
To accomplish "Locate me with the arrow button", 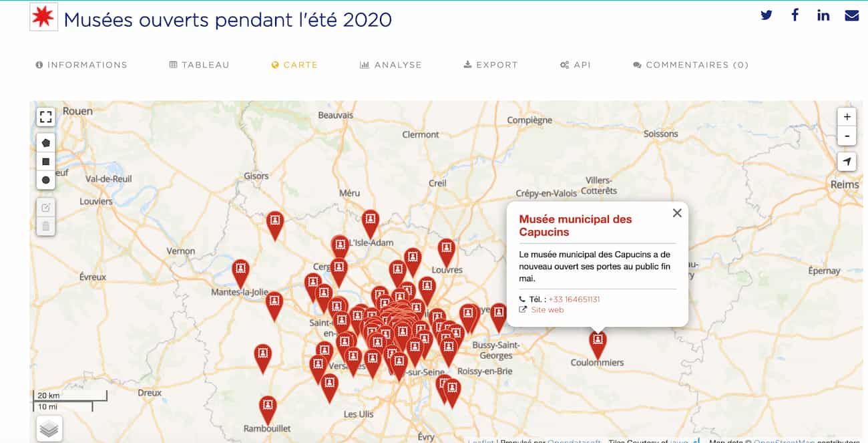I will pos(847,162).
